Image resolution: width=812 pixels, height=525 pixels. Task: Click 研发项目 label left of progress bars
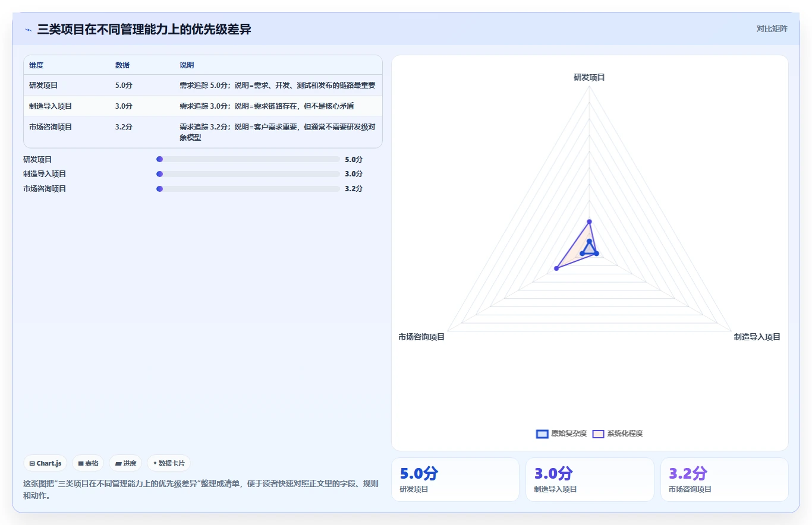[x=37, y=159]
